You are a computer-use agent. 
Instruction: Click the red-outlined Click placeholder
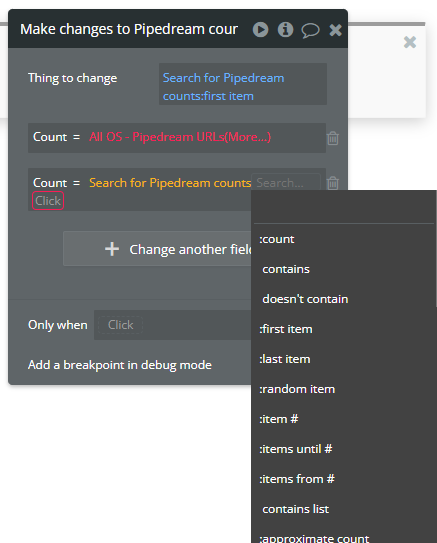tap(48, 201)
